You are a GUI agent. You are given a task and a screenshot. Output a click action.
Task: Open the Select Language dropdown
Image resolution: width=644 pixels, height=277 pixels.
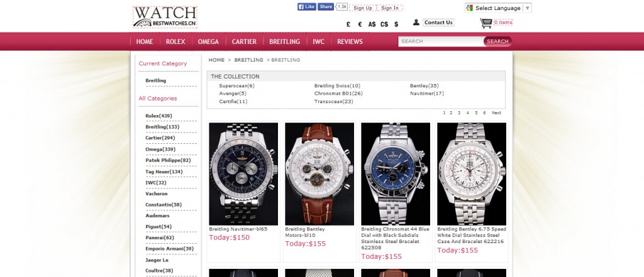498,8
